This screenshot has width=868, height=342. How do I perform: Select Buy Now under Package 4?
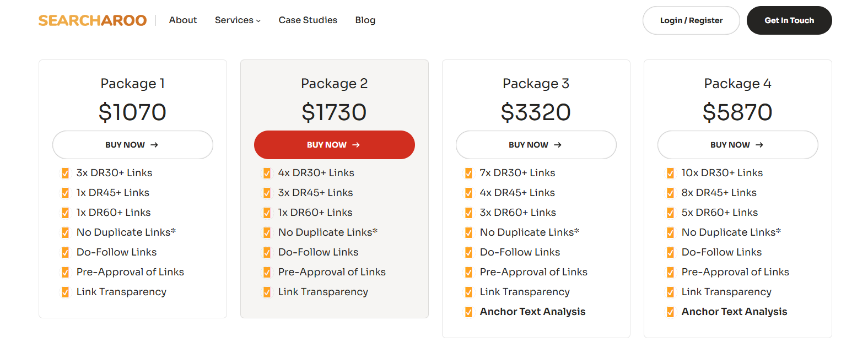point(737,145)
